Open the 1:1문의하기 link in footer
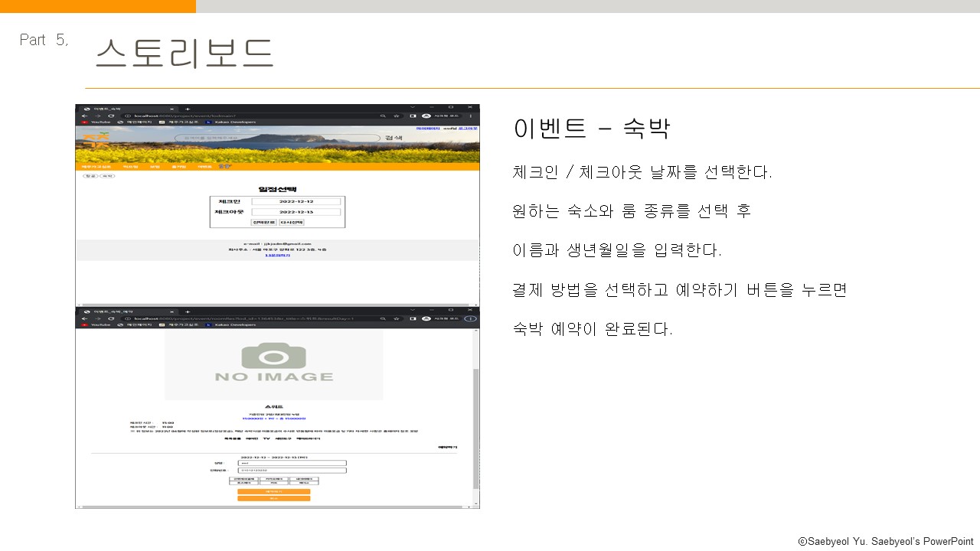The width and height of the screenshot is (980, 551). pyautogui.click(x=277, y=255)
